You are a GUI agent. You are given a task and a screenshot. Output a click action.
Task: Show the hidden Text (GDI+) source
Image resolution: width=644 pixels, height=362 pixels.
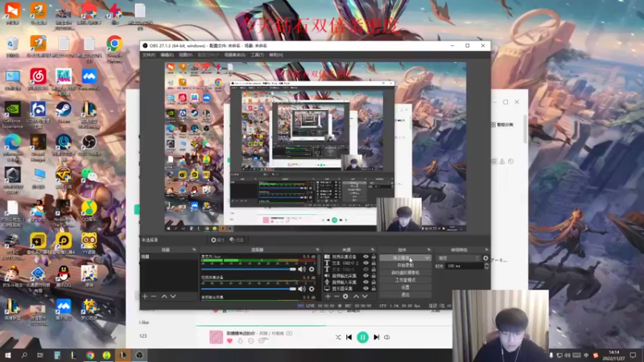365,269
